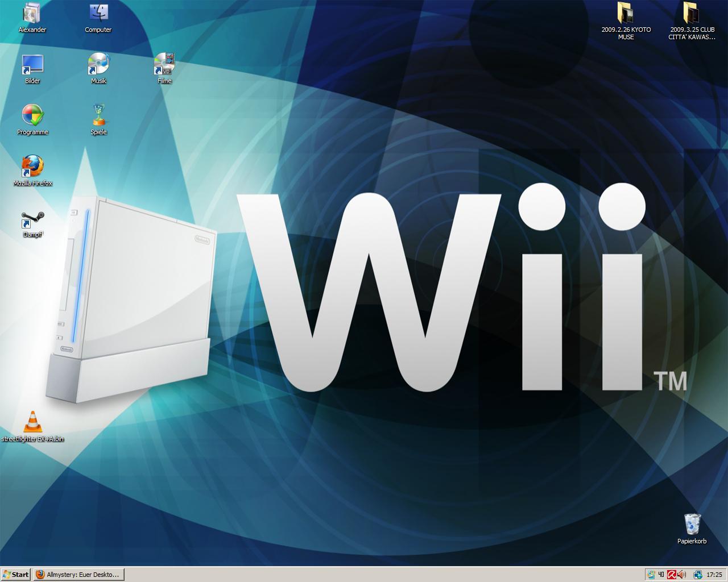Open the 2009.3.25 CLUB CITTA' KAWAS... folder
The image size is (728, 582).
[x=692, y=21]
